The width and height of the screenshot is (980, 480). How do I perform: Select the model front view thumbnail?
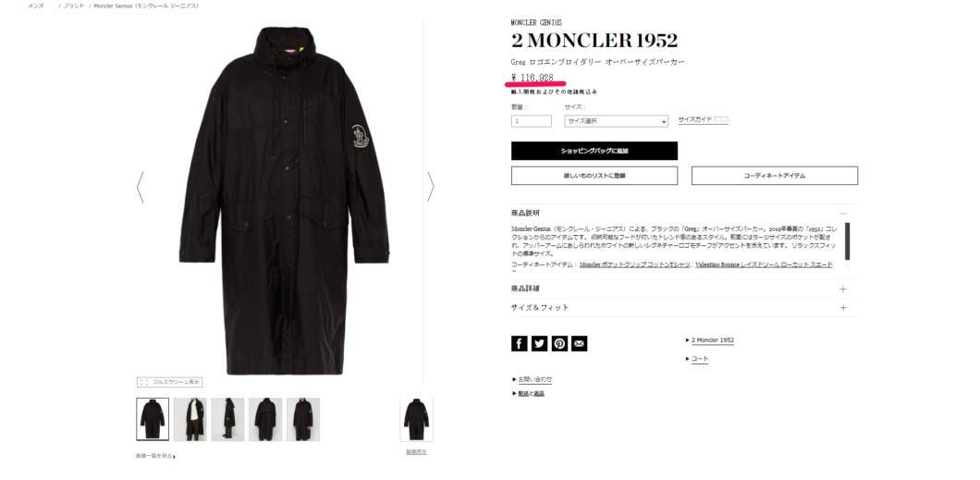190,419
